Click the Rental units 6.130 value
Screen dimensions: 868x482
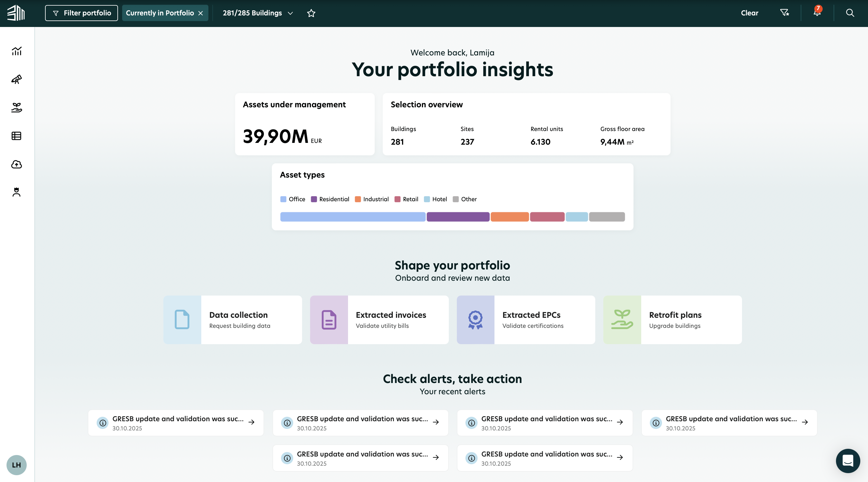(x=540, y=142)
